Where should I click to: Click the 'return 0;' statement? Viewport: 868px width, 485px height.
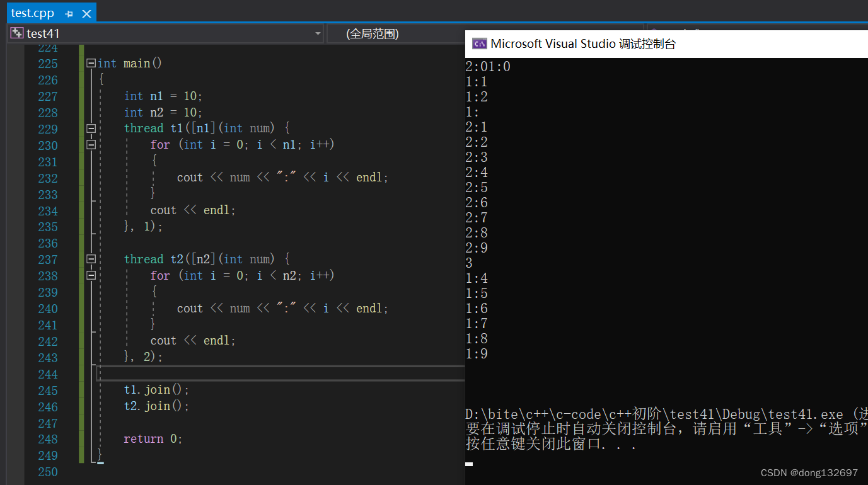pyautogui.click(x=153, y=439)
